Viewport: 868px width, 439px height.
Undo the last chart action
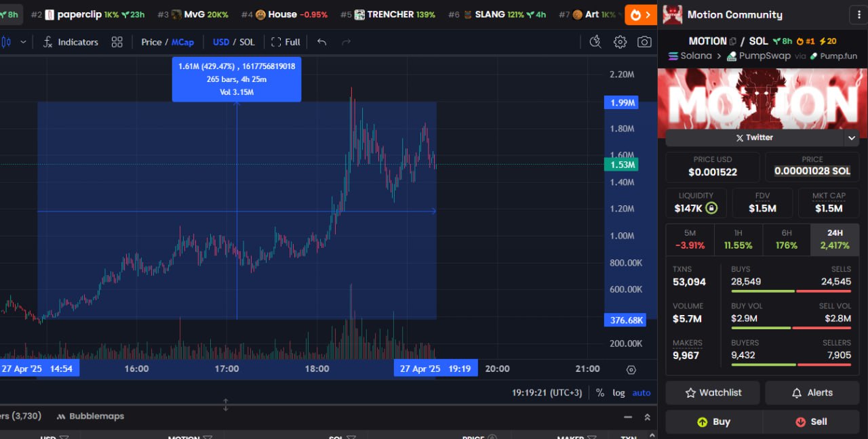click(322, 42)
